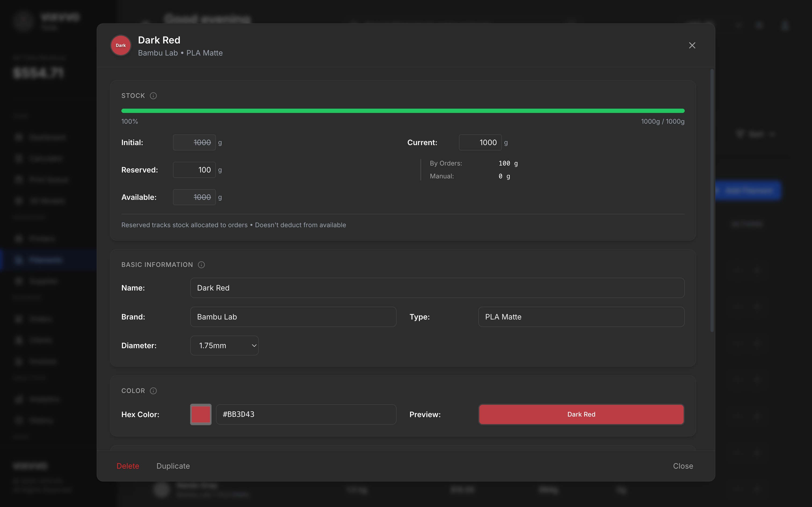Click the Dark Red circular avatar icon
Screen dimensions: 812x507
click(121, 46)
